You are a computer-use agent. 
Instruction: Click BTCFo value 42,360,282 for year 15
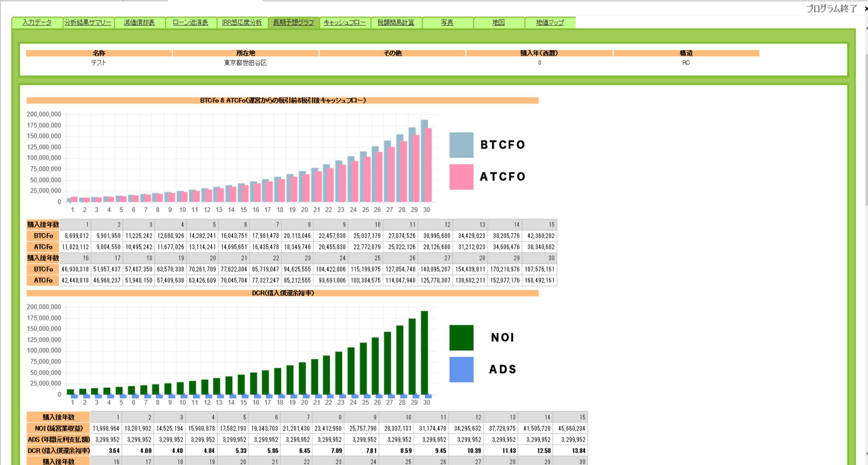(541, 236)
